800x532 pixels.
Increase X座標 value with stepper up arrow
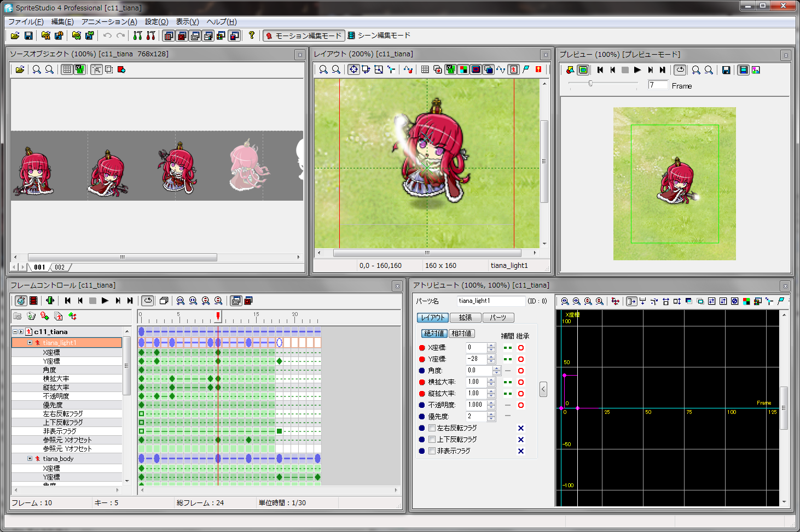pyautogui.click(x=491, y=345)
